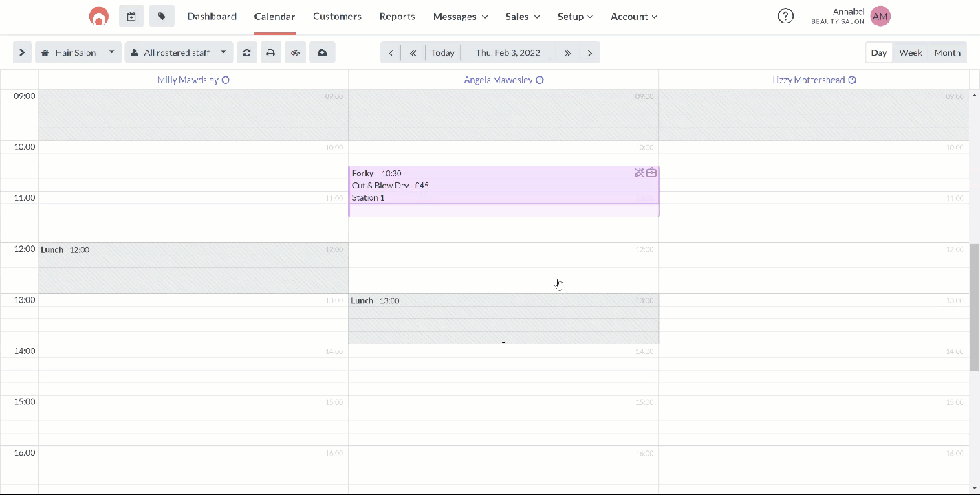Click the cloud upload icon in toolbar
Viewport: 980px width, 495px height.
click(x=322, y=52)
